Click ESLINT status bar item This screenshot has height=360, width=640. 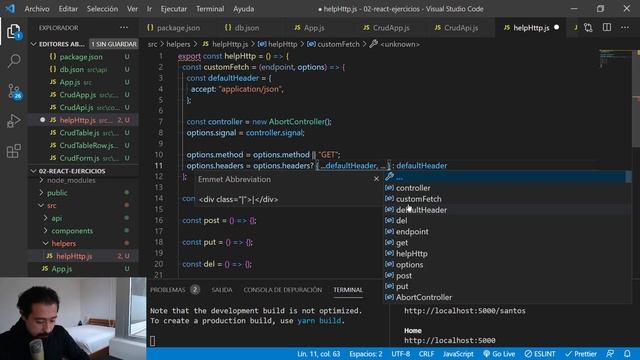(540, 353)
